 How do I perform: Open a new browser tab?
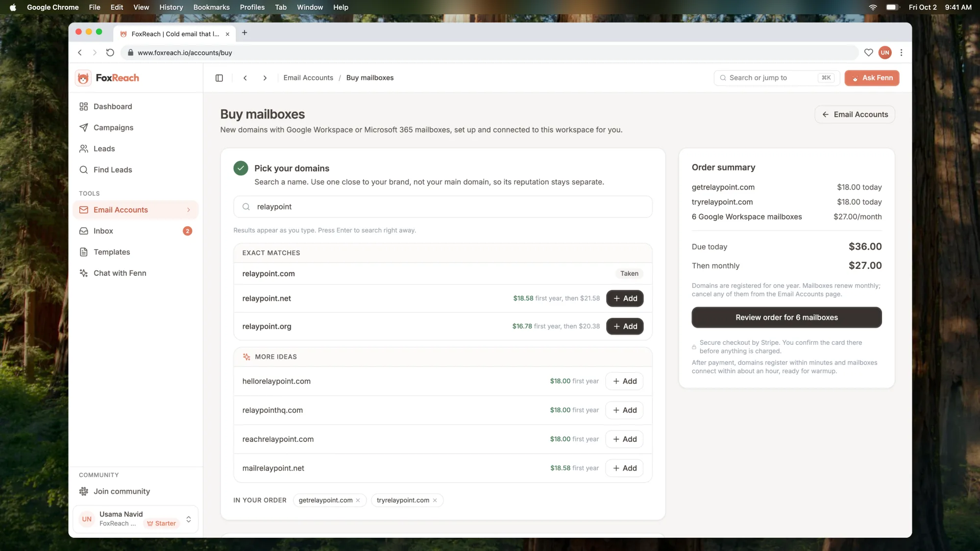click(x=245, y=33)
